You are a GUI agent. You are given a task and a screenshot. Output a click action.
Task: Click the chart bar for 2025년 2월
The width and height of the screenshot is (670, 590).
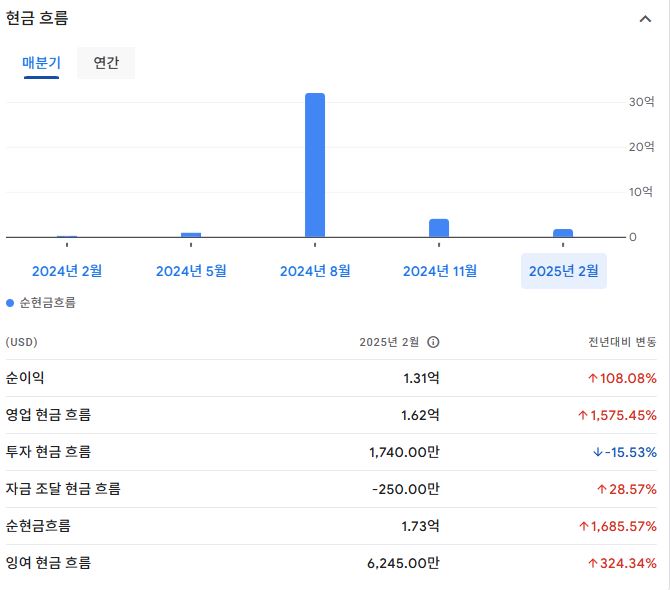coord(563,233)
